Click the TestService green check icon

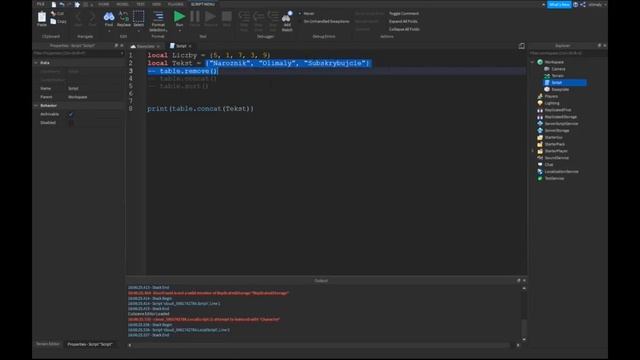point(540,178)
